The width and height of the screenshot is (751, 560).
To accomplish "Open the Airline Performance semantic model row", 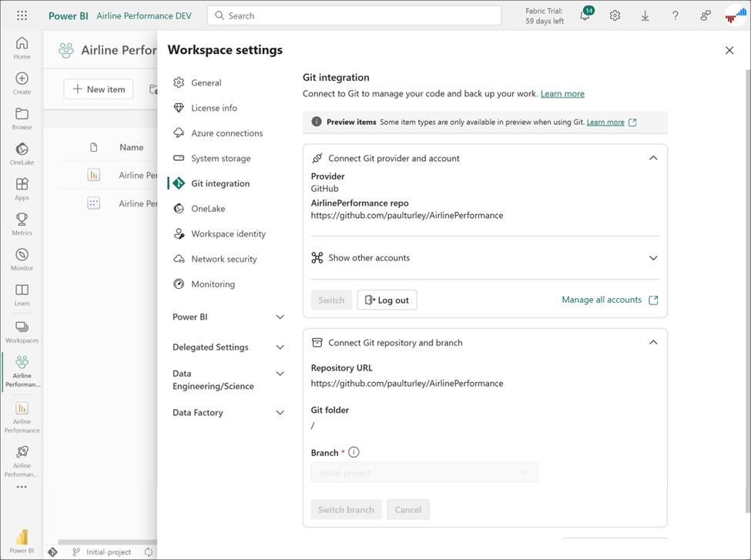I will [108, 203].
